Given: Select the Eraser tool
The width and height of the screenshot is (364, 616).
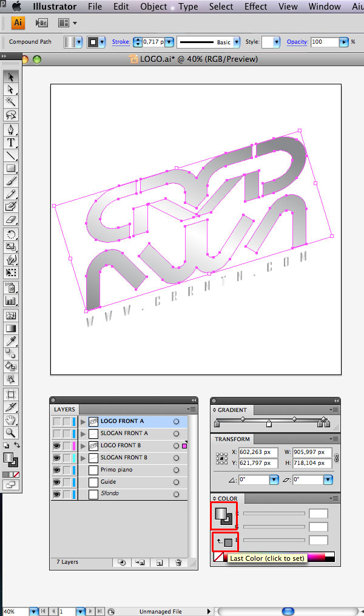Looking at the screenshot, I should (x=10, y=220).
